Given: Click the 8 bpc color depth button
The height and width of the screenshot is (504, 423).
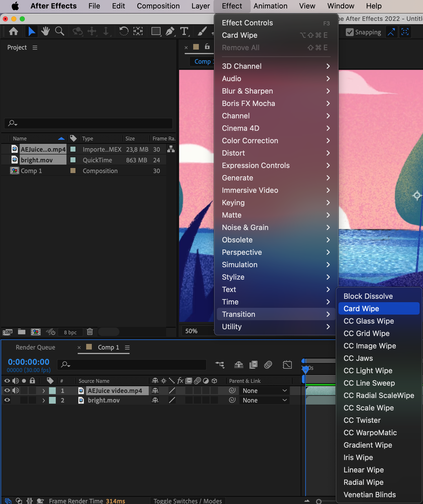Looking at the screenshot, I should pos(70,332).
